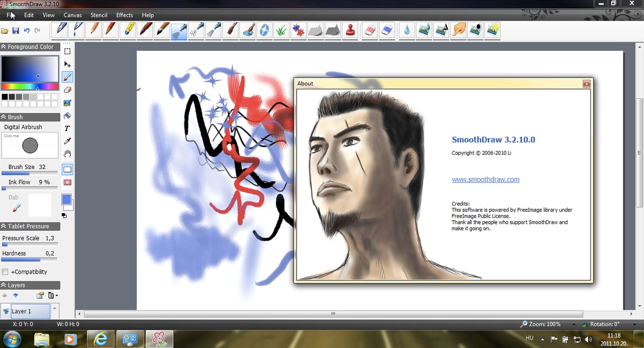Select the blue eraser in top toolbar

[x=387, y=30]
